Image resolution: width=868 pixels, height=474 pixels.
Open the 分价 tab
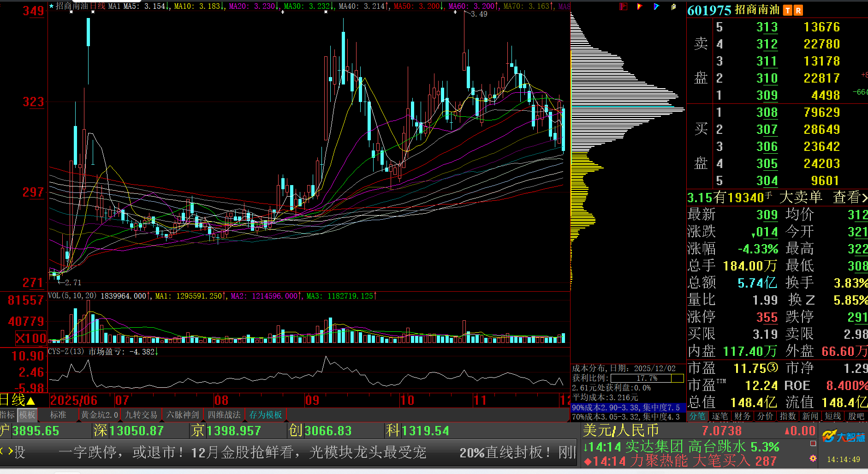[765, 416]
